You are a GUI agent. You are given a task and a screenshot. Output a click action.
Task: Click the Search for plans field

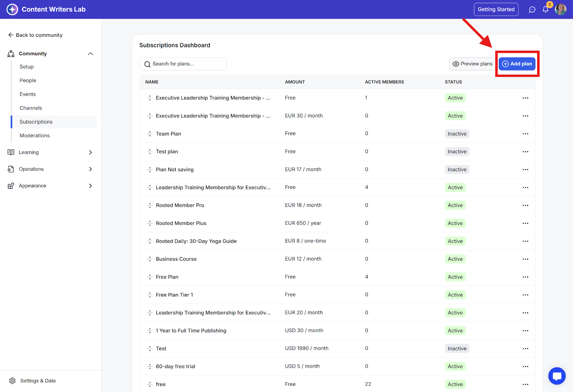coord(183,64)
